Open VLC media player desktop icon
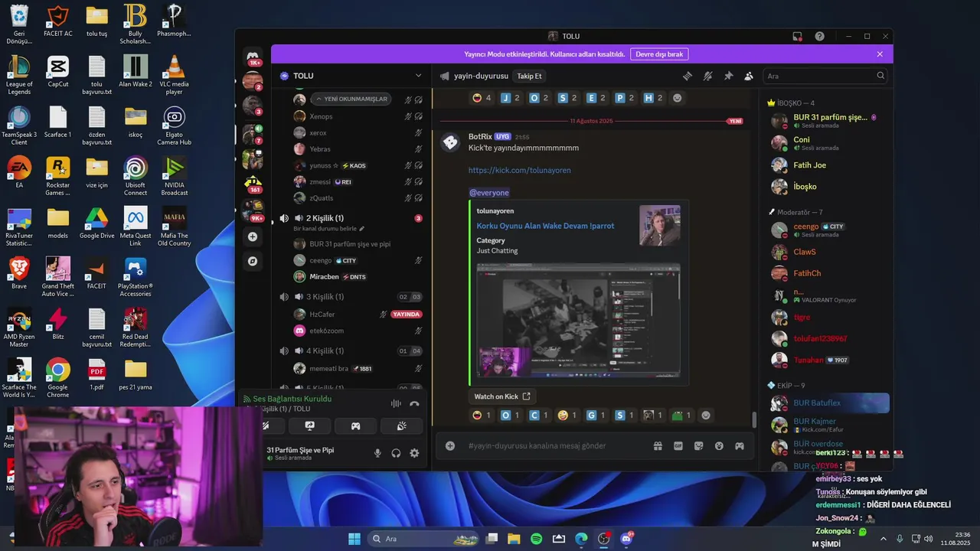 click(174, 75)
